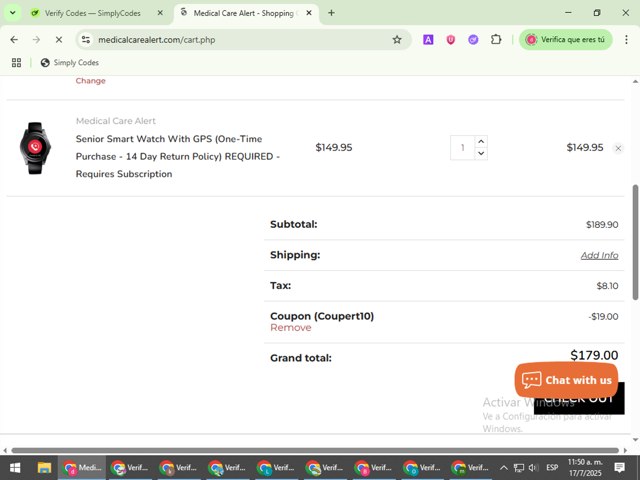This screenshot has height=480, width=640.
Task: Open a new browser tab
Action: [331, 13]
